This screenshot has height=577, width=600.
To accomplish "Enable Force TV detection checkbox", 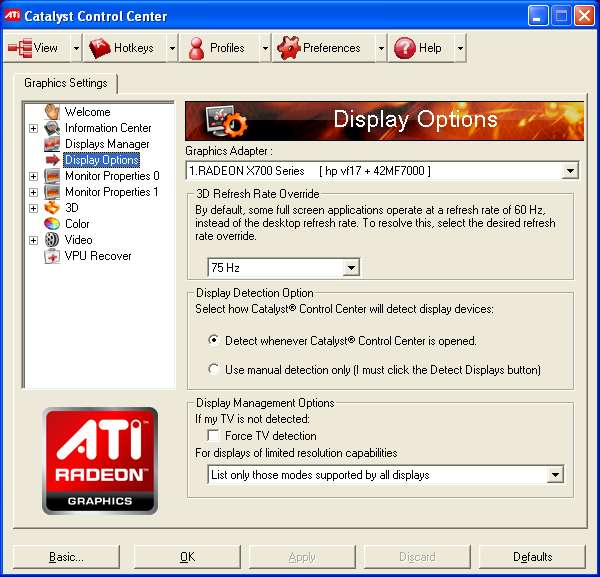I will click(213, 436).
